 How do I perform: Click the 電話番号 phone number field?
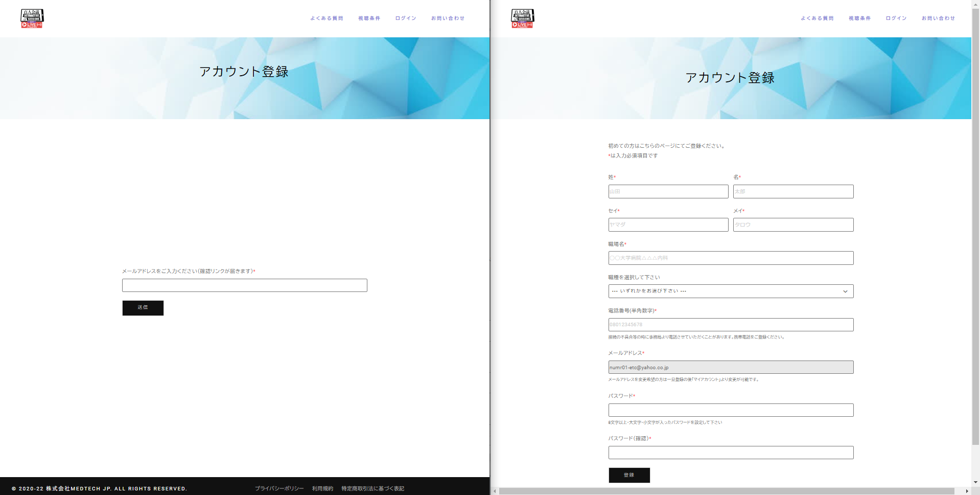pos(731,325)
